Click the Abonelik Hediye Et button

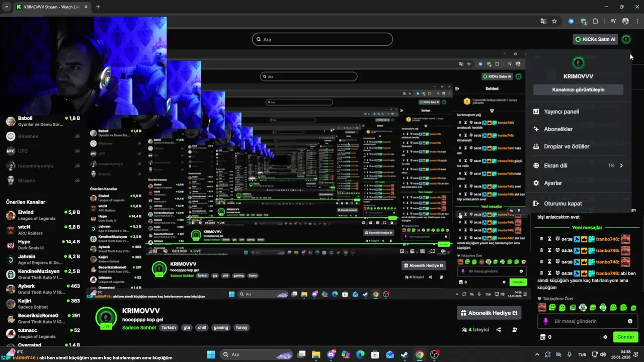click(489, 313)
